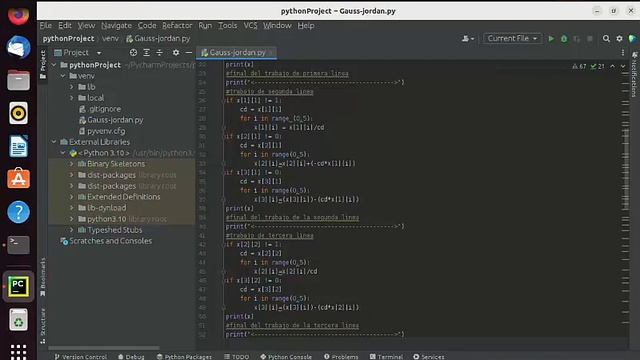Expand Binary Skeletons node
The image size is (640, 360).
click(x=72, y=164)
